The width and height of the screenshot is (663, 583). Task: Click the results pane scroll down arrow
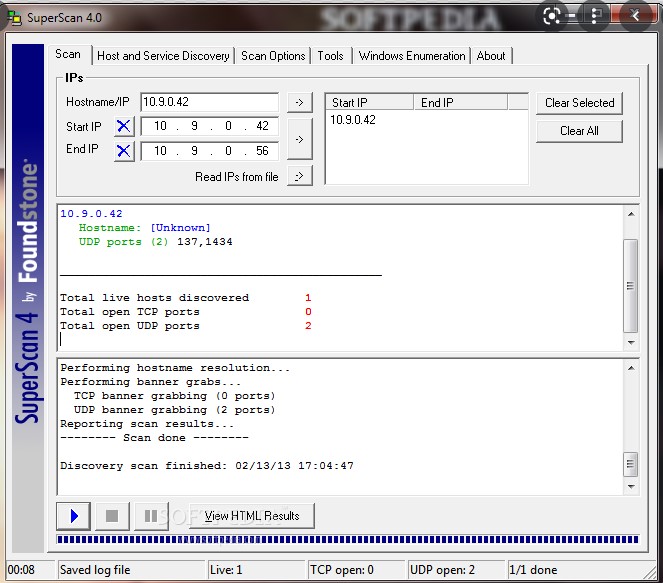tap(631, 342)
